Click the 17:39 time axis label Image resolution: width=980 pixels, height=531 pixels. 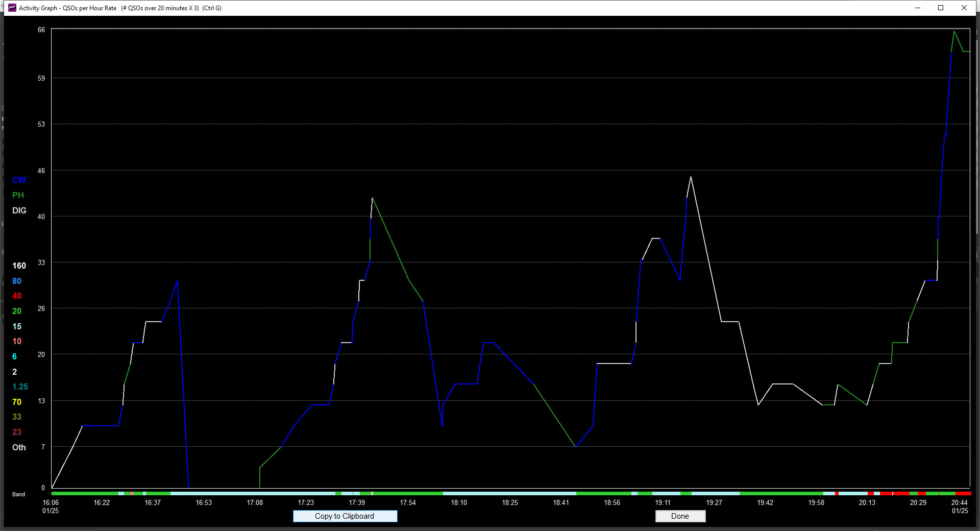(x=357, y=502)
